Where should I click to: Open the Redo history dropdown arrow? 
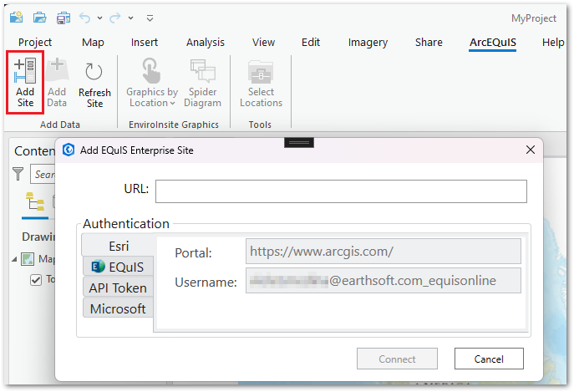[130, 18]
